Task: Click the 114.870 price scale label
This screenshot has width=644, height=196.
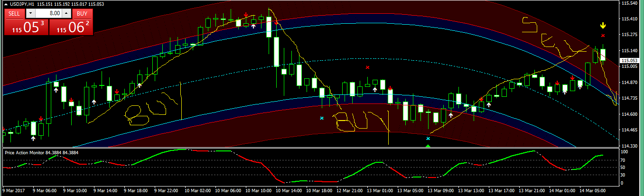Action: pyautogui.click(x=629, y=82)
